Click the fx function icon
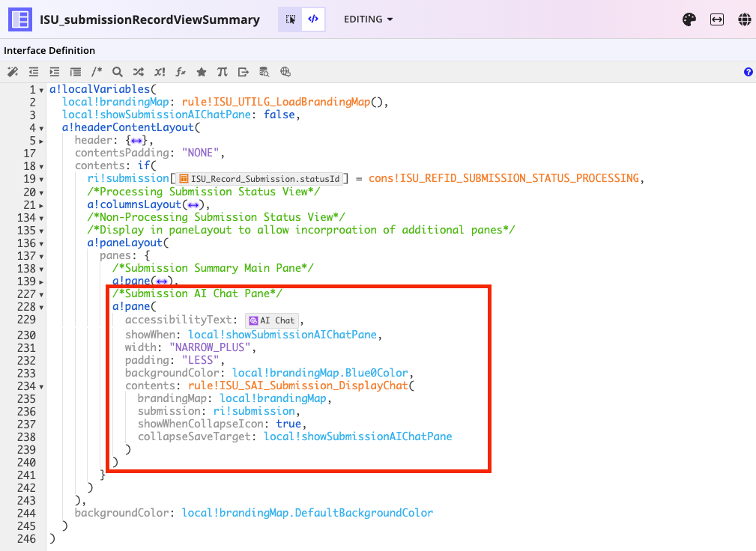 (x=181, y=72)
